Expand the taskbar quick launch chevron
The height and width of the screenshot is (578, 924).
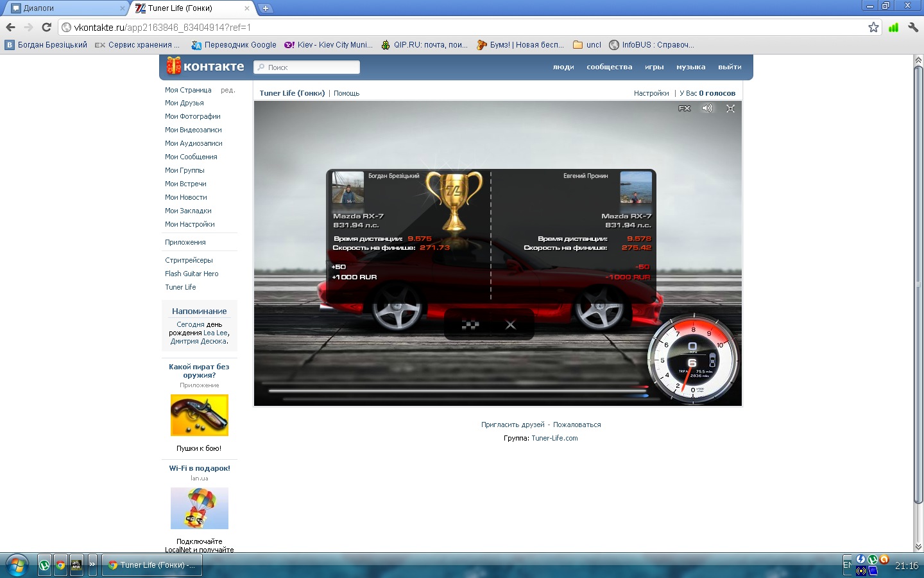point(92,565)
